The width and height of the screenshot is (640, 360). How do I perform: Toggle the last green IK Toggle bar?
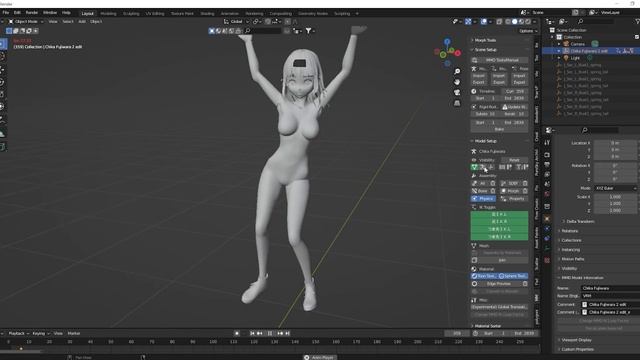tap(499, 237)
